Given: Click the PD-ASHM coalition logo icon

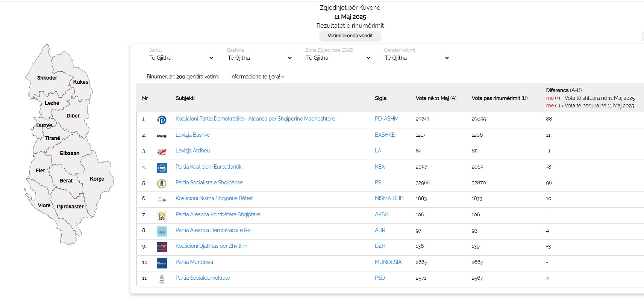Looking at the screenshot, I should 162,120.
